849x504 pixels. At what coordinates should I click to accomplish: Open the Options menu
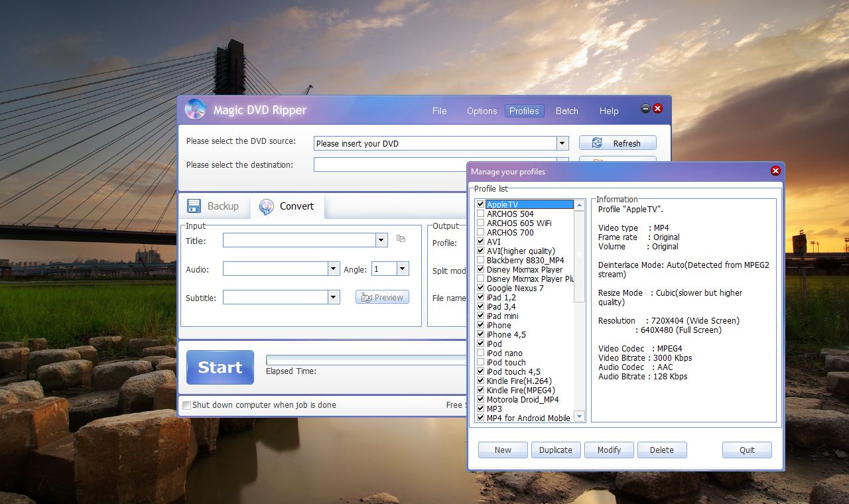(482, 111)
